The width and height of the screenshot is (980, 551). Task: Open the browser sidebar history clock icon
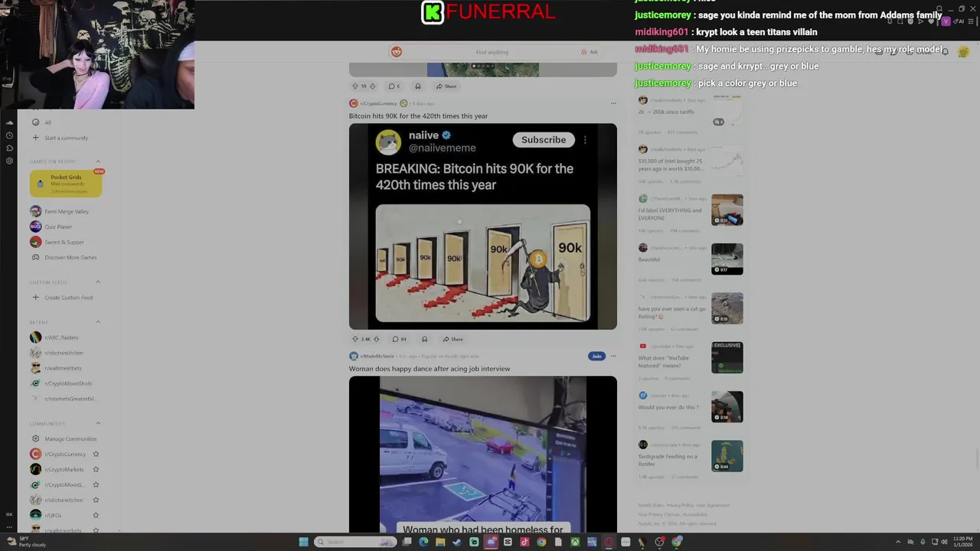coord(9,135)
